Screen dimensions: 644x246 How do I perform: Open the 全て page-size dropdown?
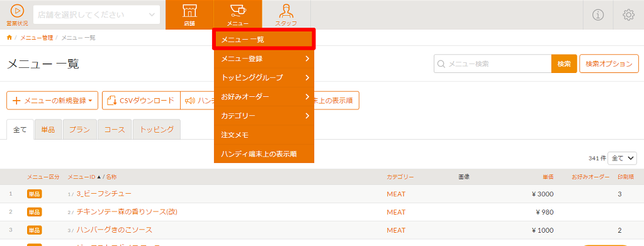(x=622, y=158)
